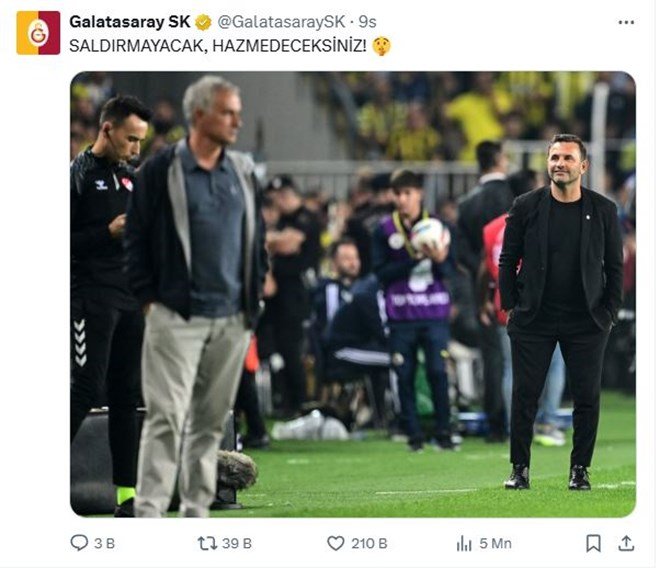Open the reply speech bubble icon
Image resolution: width=660 pixels, height=568 pixels.
coord(79,543)
